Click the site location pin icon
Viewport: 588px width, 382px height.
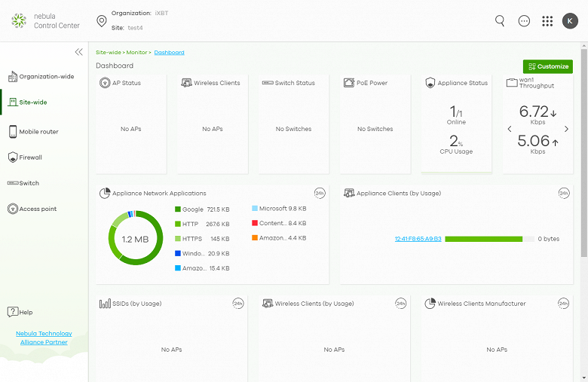tap(102, 20)
